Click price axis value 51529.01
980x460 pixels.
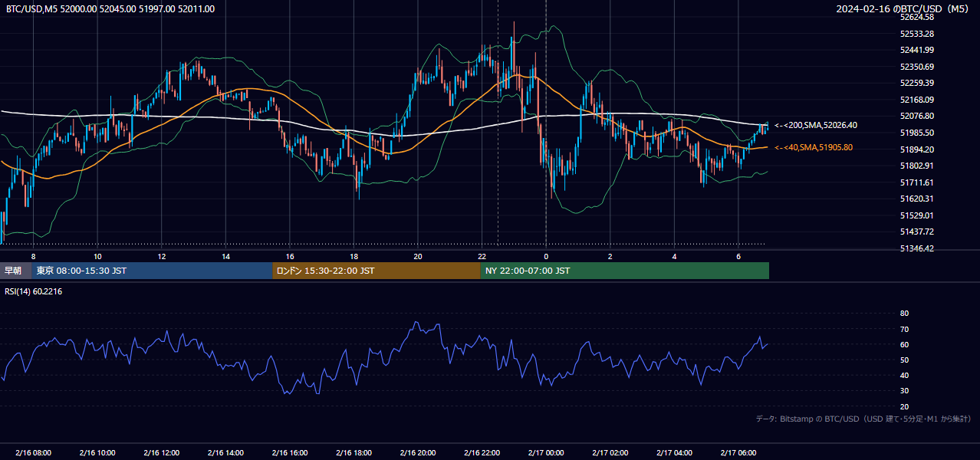click(917, 215)
